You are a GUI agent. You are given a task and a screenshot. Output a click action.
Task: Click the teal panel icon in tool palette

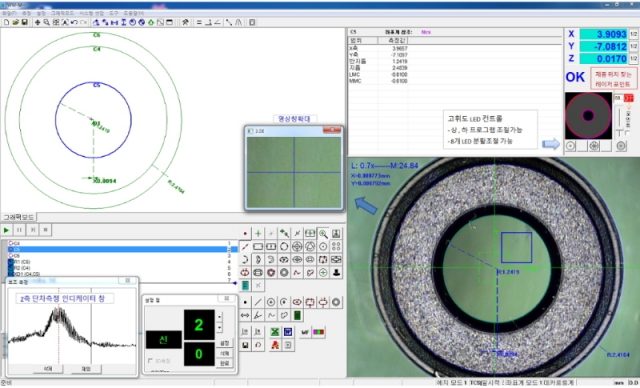coord(245,286)
